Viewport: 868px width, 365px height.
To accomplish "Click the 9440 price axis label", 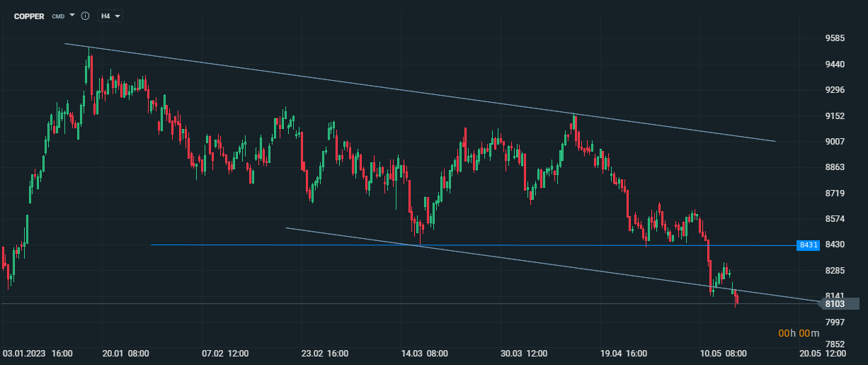I will click(836, 64).
